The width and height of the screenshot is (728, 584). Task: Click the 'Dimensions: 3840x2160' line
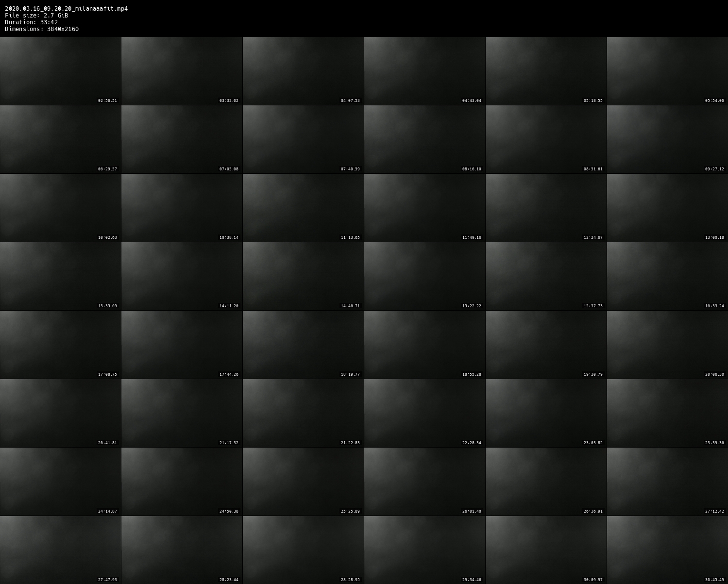pos(42,29)
